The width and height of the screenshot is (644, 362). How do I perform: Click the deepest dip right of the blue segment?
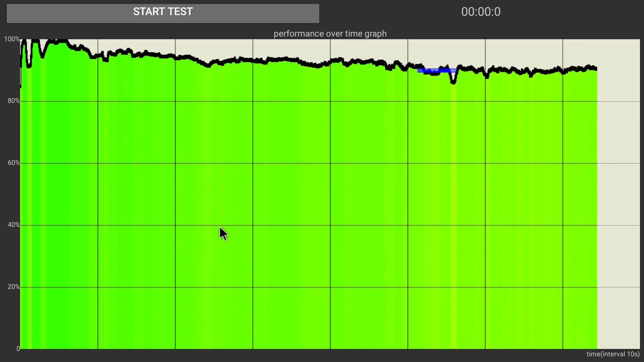click(x=453, y=82)
